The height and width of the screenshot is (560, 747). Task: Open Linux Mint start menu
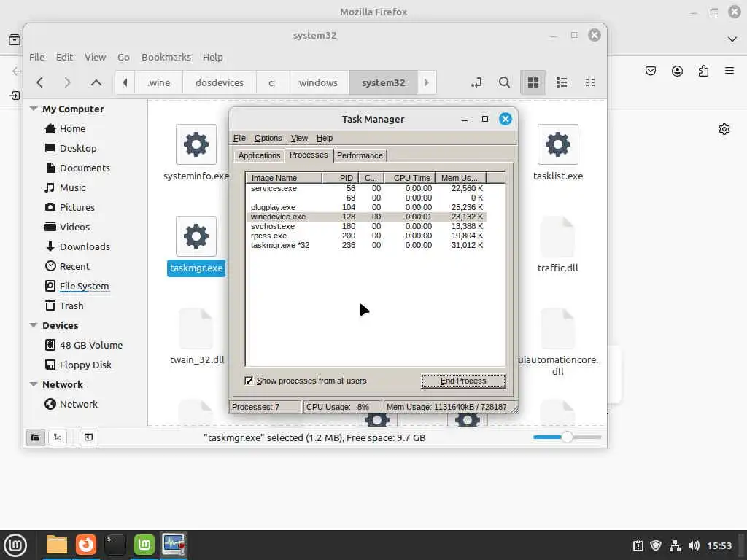pyautogui.click(x=15, y=545)
